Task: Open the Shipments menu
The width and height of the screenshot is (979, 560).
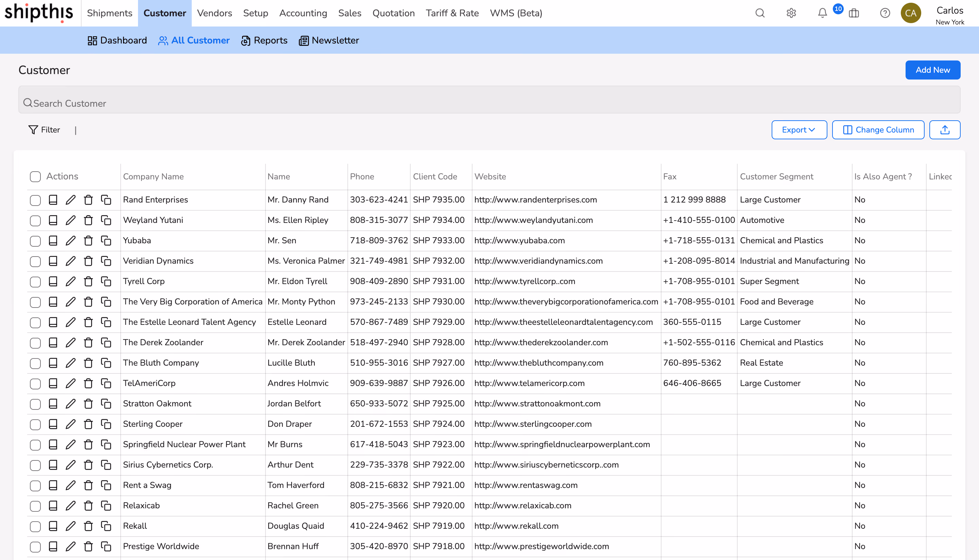Action: 110,13
